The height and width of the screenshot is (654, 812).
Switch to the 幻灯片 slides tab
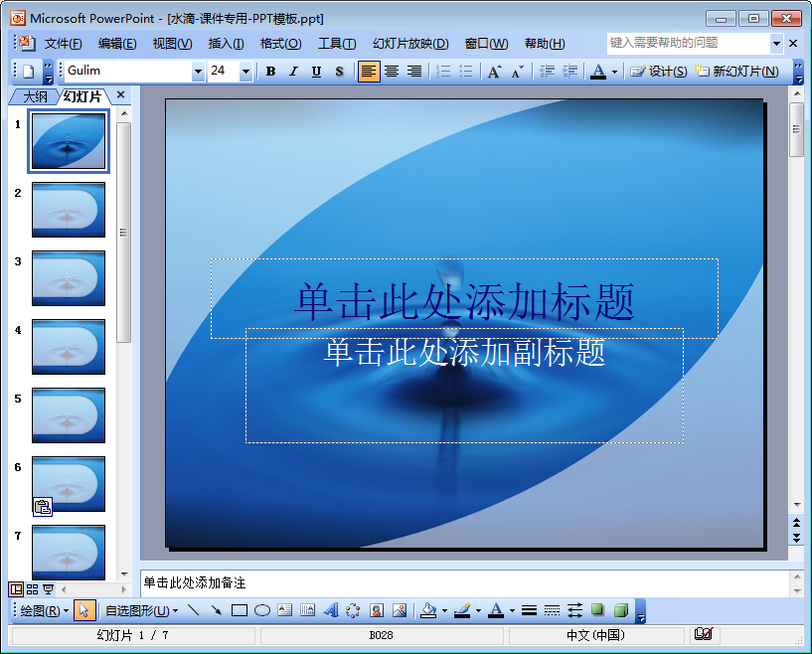pyautogui.click(x=82, y=96)
